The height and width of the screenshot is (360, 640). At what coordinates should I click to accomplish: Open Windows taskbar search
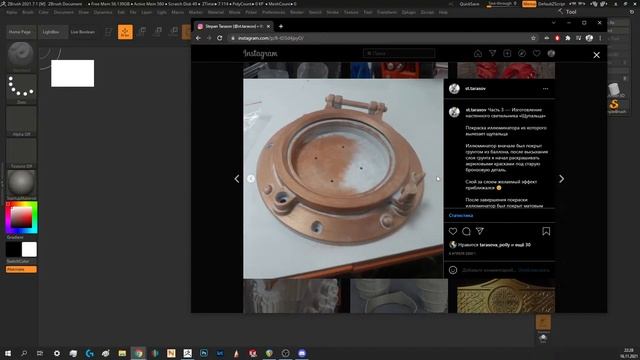click(24, 353)
